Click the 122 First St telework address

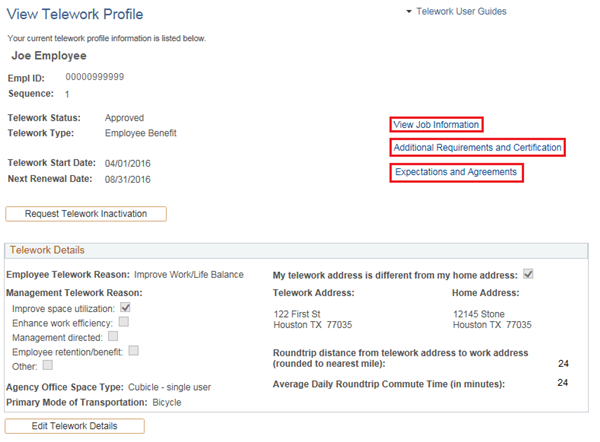(298, 314)
